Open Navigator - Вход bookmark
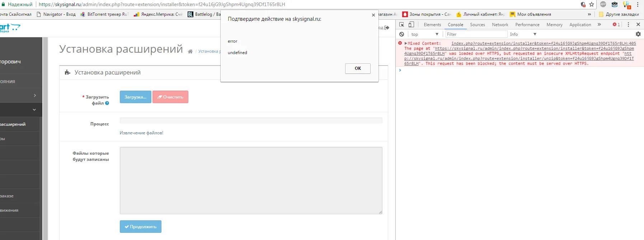This screenshot has width=644, height=240. pos(56,14)
